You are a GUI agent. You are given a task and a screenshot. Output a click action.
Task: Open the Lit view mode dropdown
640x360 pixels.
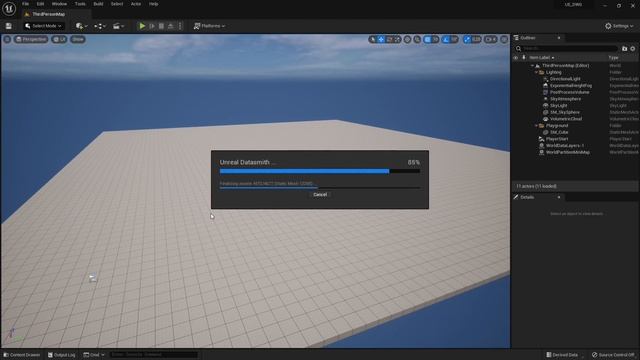(x=60, y=39)
